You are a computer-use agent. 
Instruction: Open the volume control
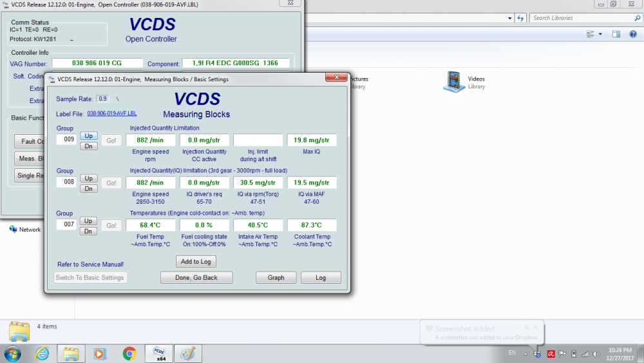click(x=596, y=353)
